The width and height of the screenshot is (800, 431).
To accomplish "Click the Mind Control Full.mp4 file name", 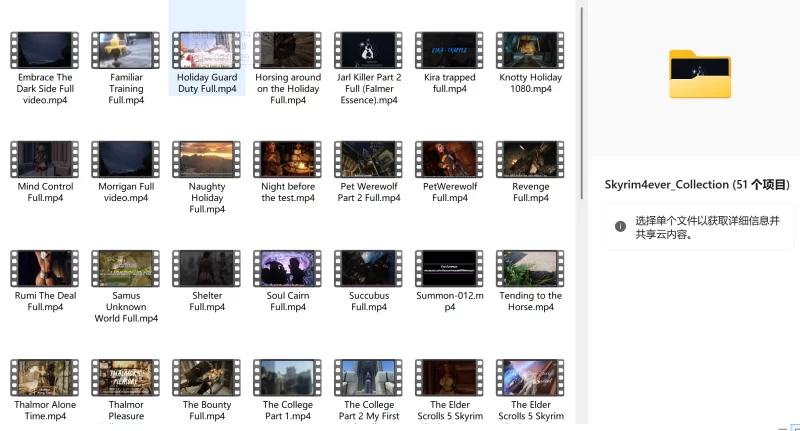I will pyautogui.click(x=45, y=192).
